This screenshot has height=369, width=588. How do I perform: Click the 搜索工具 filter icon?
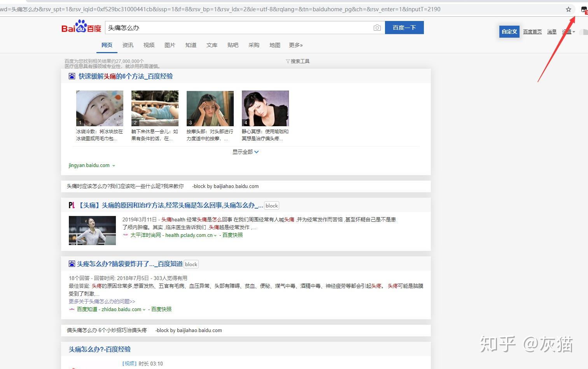(288, 61)
